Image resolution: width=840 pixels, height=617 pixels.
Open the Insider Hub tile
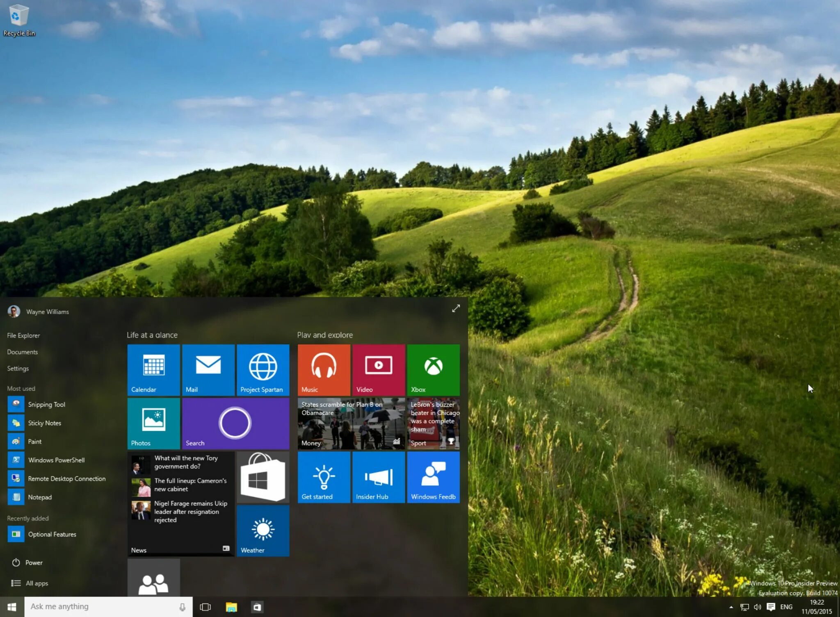(x=378, y=477)
